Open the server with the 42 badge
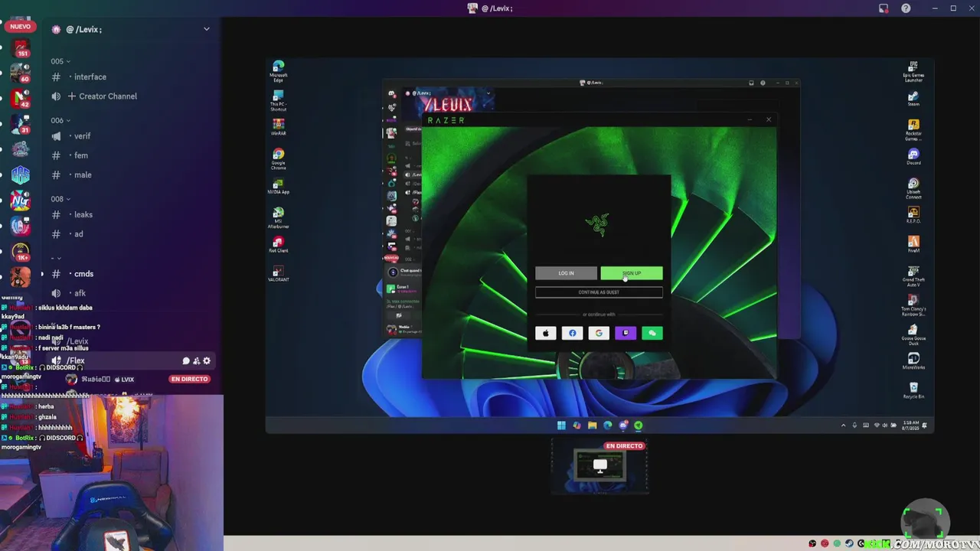 pyautogui.click(x=21, y=98)
